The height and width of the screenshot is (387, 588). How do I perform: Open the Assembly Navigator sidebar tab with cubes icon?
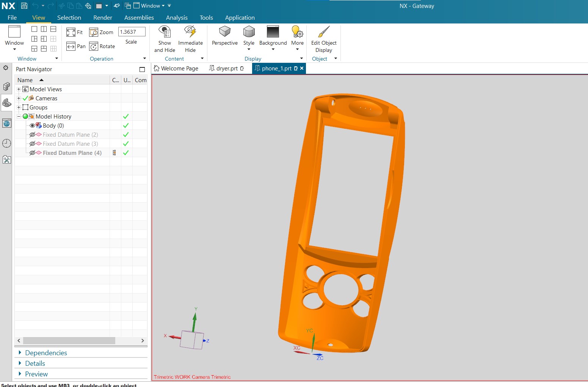6,87
